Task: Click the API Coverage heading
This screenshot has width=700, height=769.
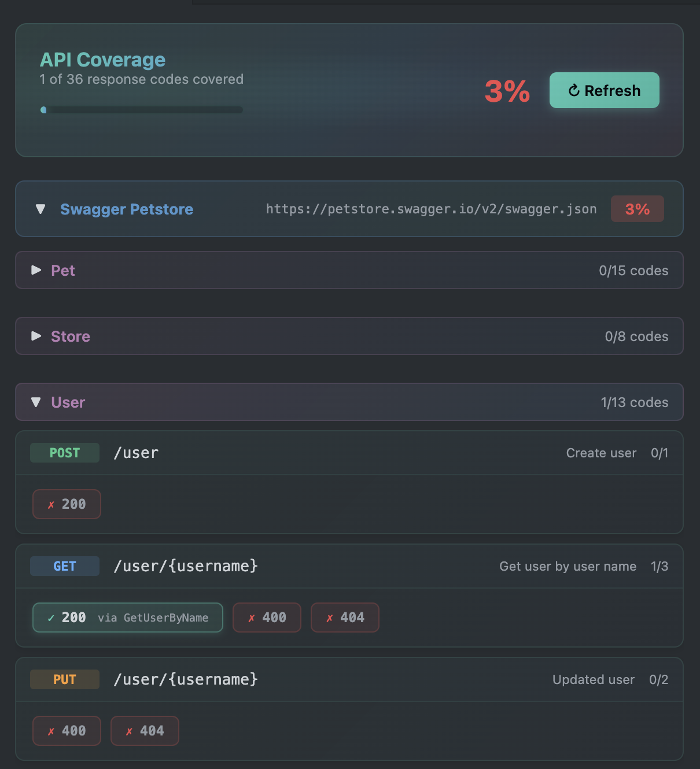Action: (102, 60)
